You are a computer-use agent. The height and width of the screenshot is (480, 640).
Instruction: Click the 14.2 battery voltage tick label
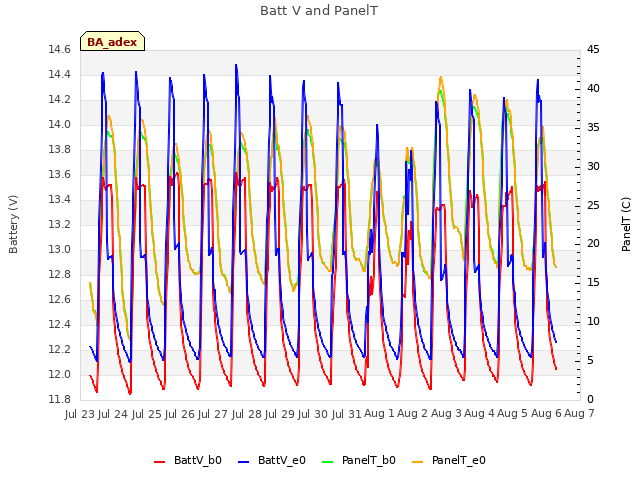[x=60, y=100]
